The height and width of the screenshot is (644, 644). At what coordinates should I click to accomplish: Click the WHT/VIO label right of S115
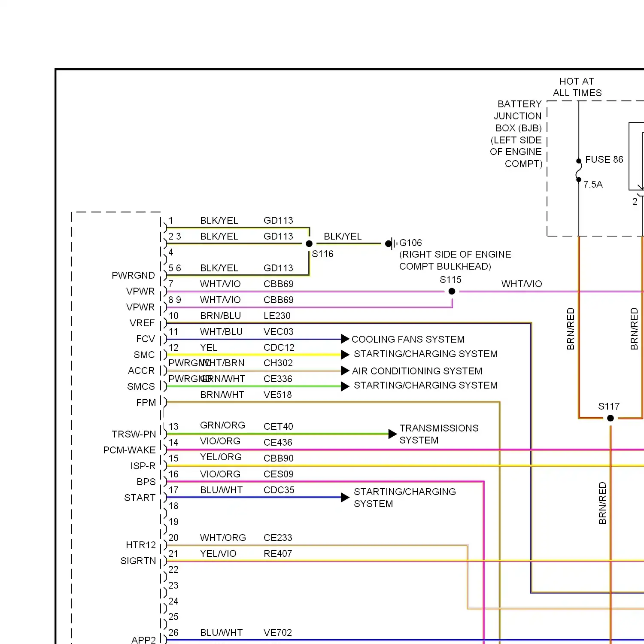pyautogui.click(x=522, y=284)
